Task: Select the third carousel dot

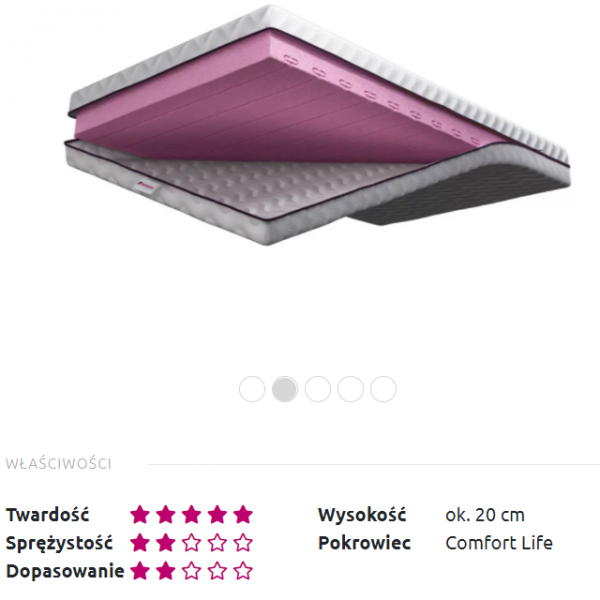Action: click(x=318, y=389)
